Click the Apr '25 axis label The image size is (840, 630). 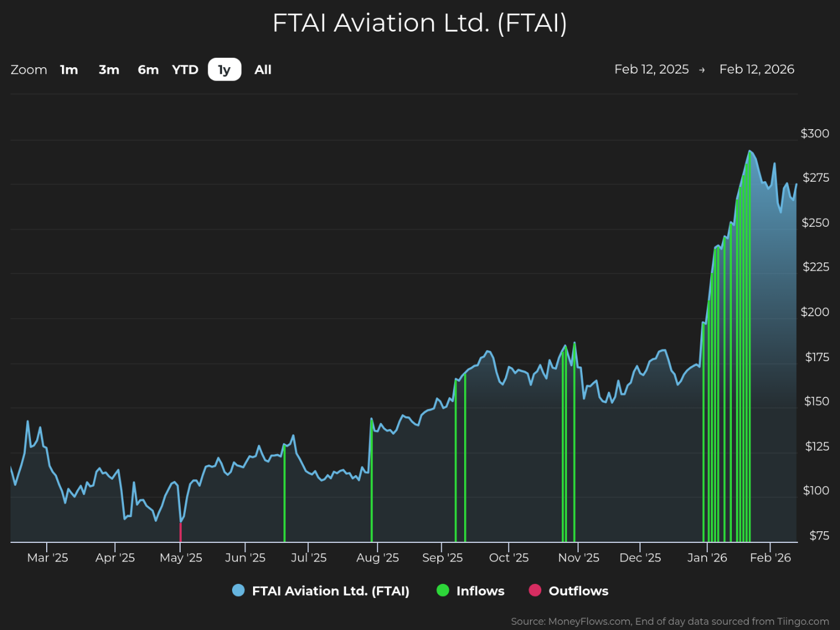[115, 558]
